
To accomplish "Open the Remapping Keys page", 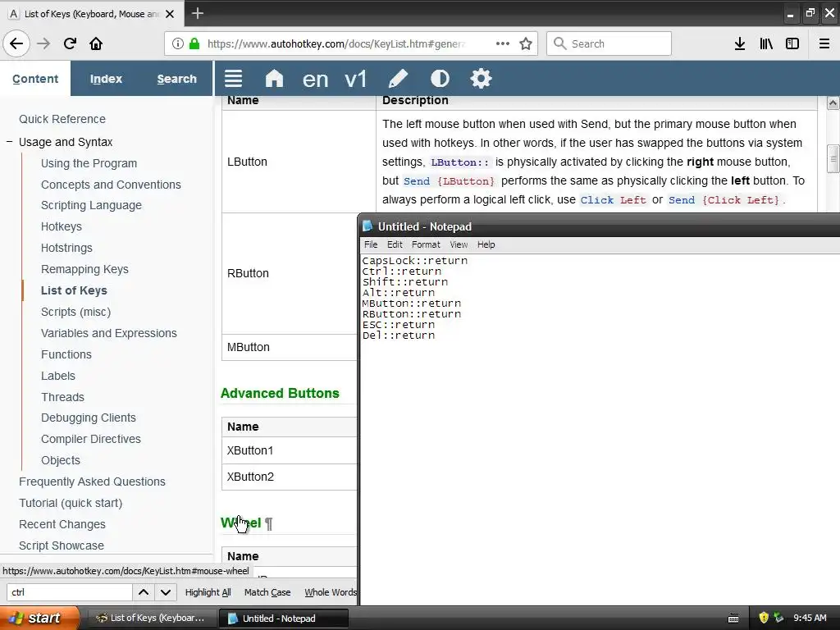I will [84, 269].
